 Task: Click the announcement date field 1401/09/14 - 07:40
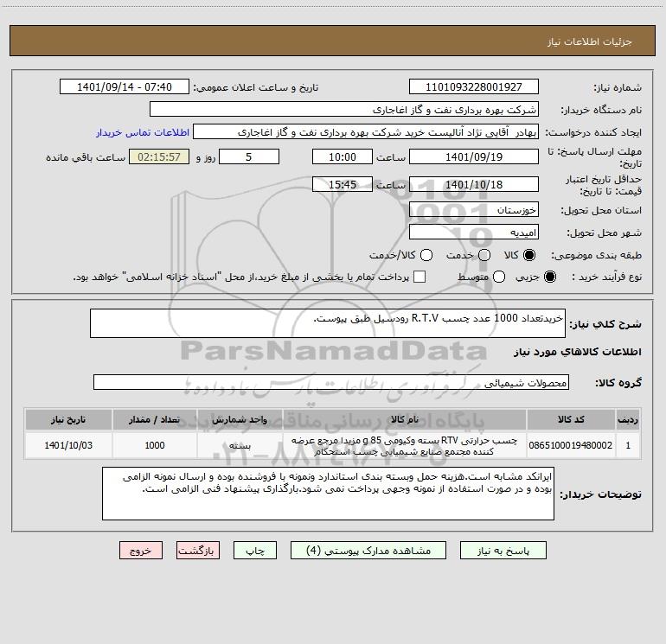(125, 86)
